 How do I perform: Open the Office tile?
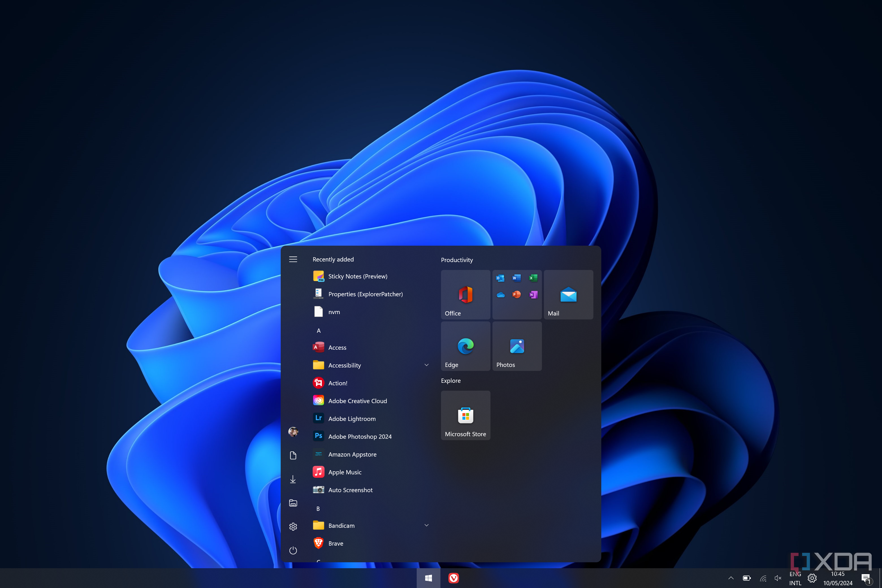tap(465, 295)
